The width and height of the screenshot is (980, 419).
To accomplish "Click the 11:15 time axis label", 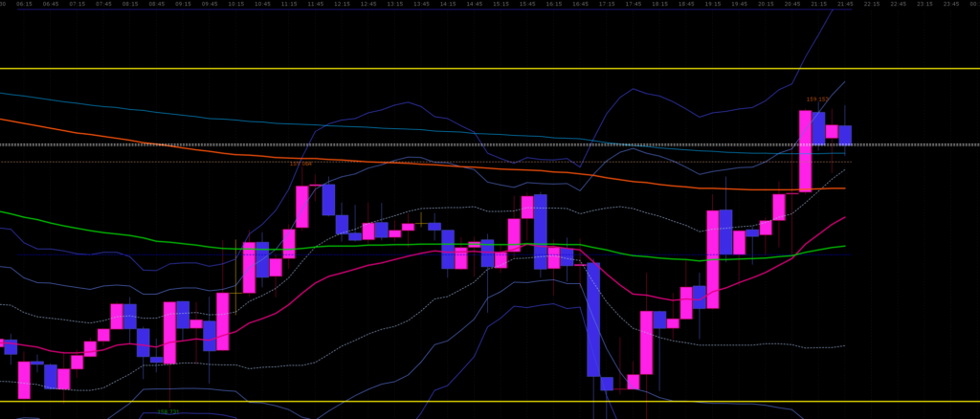I will 289,4.
